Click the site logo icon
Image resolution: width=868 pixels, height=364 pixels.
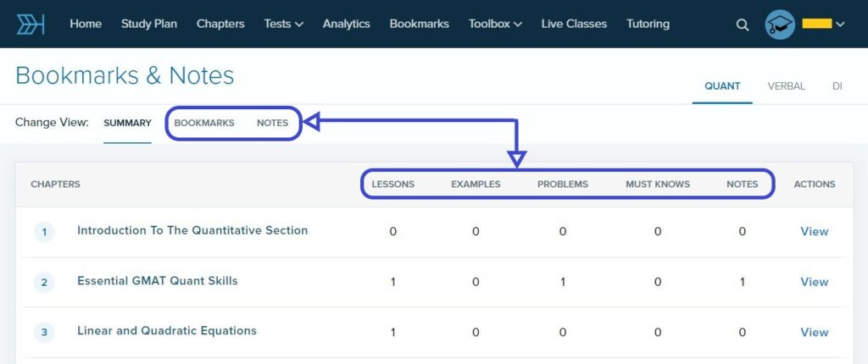[31, 24]
